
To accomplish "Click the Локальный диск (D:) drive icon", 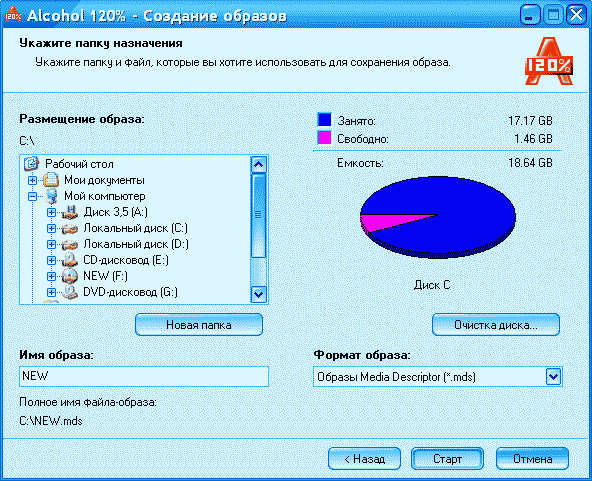I will pos(70,245).
